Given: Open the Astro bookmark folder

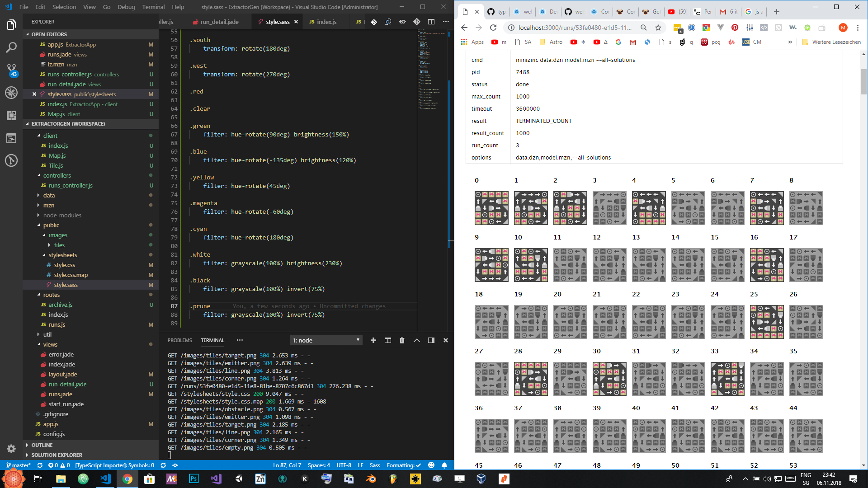Looking at the screenshot, I should pyautogui.click(x=551, y=42).
